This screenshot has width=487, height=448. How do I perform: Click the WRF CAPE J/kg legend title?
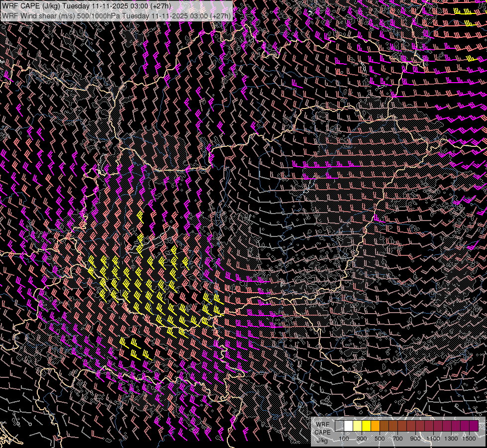click(322, 432)
